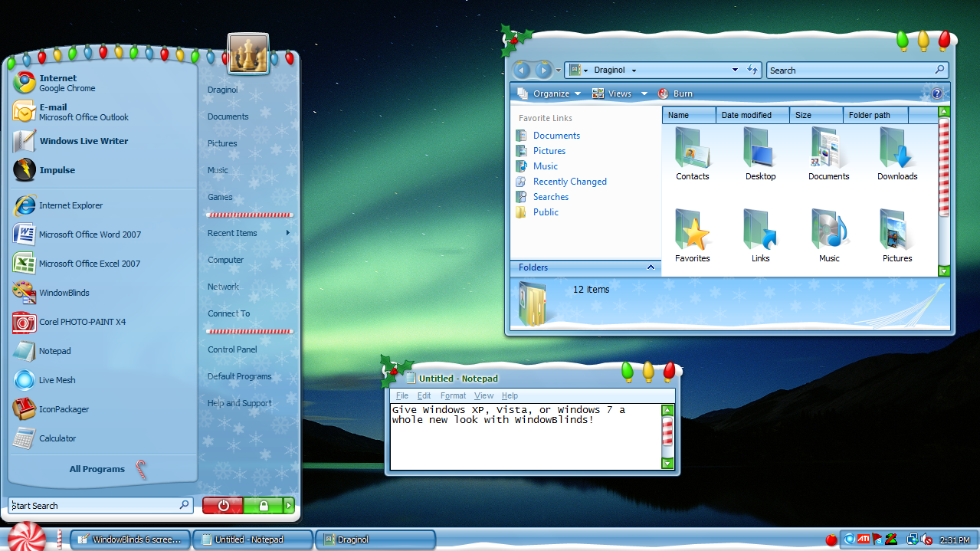Open the Format menu in Notepad
This screenshot has width=980, height=551.
tap(453, 395)
